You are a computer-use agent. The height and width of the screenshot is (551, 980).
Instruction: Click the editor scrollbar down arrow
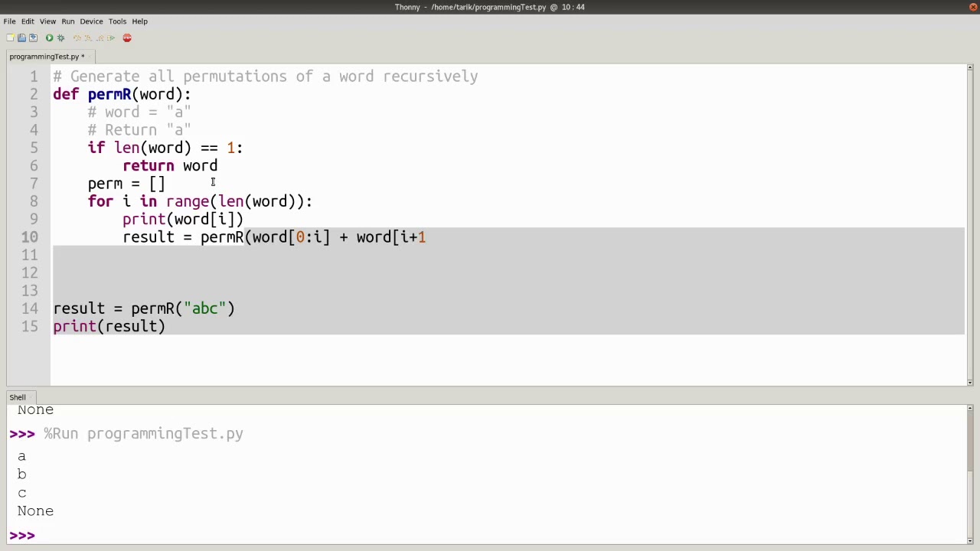point(970,381)
